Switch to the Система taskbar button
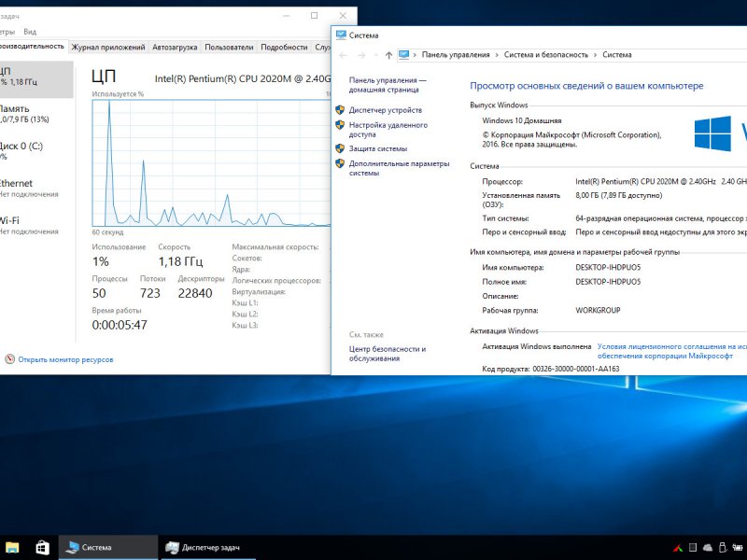The width and height of the screenshot is (747, 560). point(108,548)
